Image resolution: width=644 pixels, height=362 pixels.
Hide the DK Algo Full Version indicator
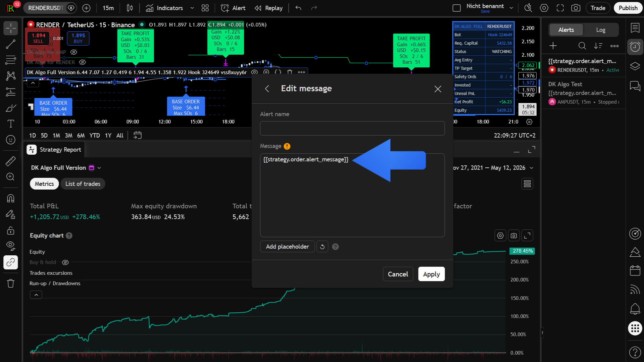pyautogui.click(x=255, y=72)
